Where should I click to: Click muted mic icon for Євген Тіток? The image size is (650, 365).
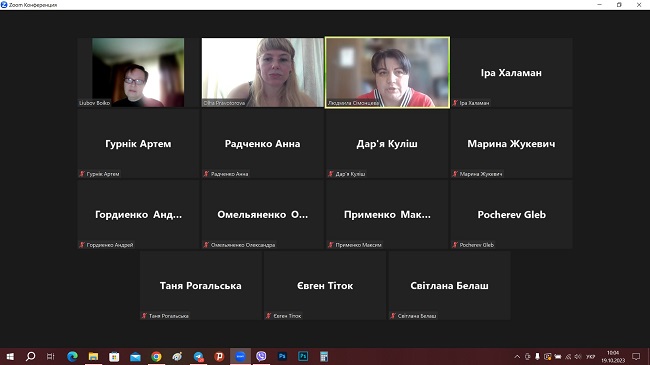[x=269, y=316]
